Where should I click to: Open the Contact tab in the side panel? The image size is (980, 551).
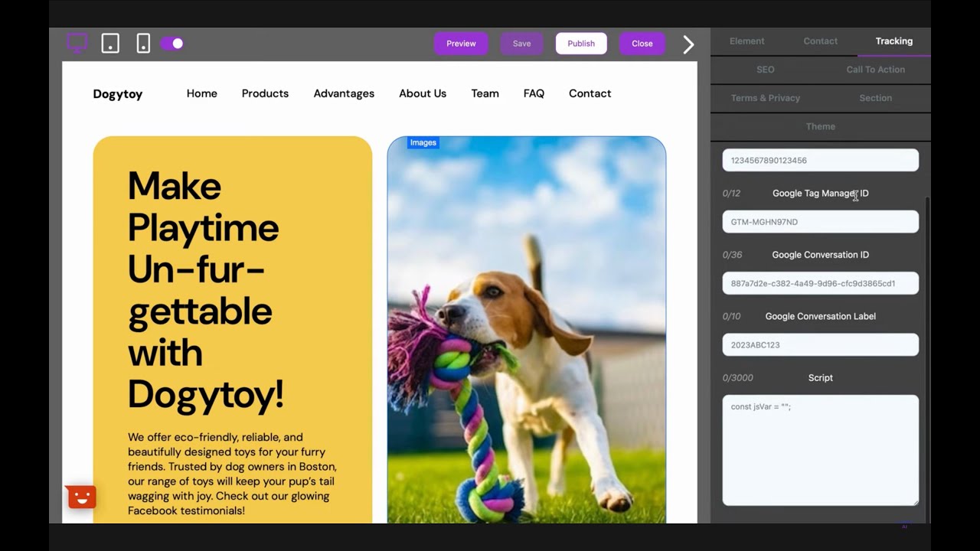[x=820, y=41]
